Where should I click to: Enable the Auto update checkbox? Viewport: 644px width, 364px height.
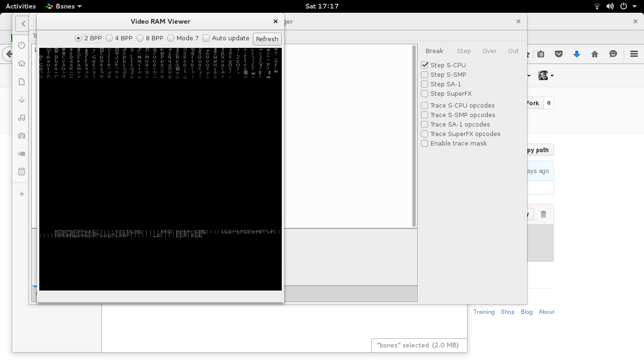coord(226,38)
